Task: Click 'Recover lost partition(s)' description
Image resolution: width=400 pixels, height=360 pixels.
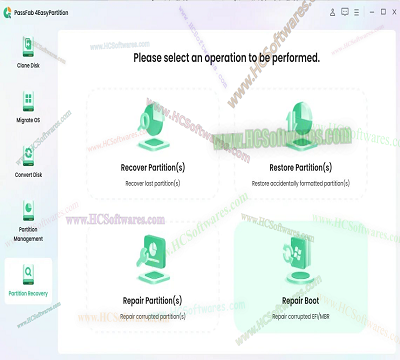Action: [153, 183]
